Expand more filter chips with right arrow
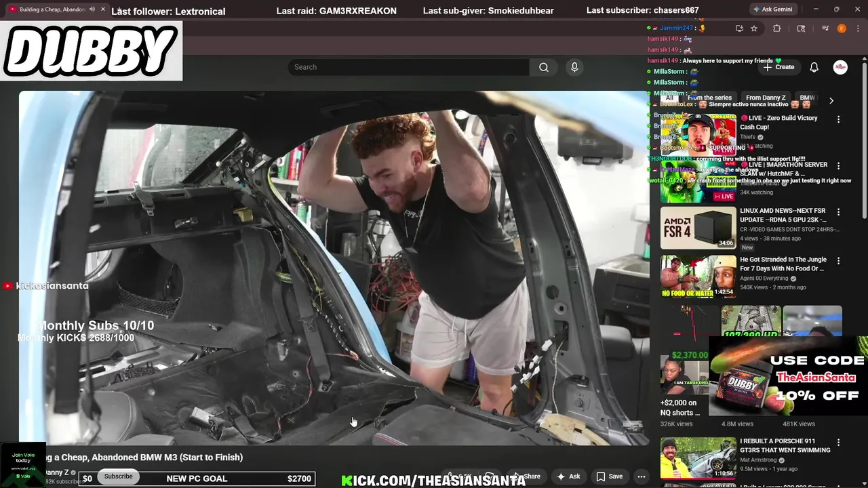This screenshot has height=488, width=868. pos(831,100)
